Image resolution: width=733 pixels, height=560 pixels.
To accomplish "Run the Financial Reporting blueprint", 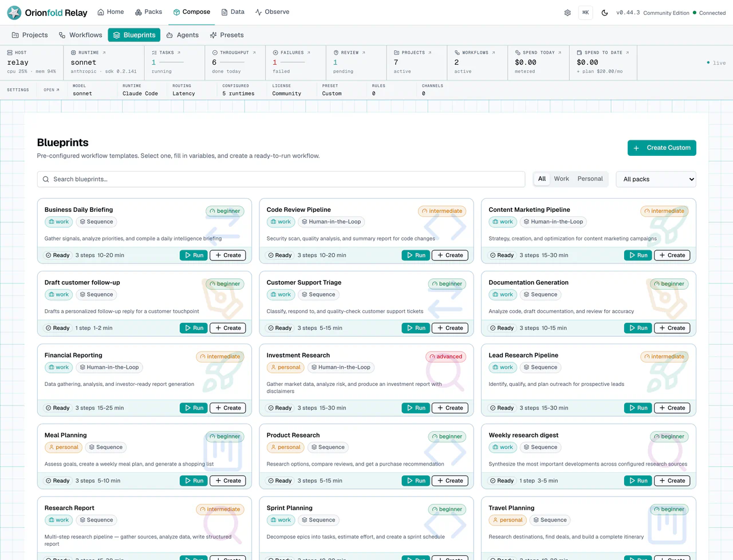I will pos(194,408).
